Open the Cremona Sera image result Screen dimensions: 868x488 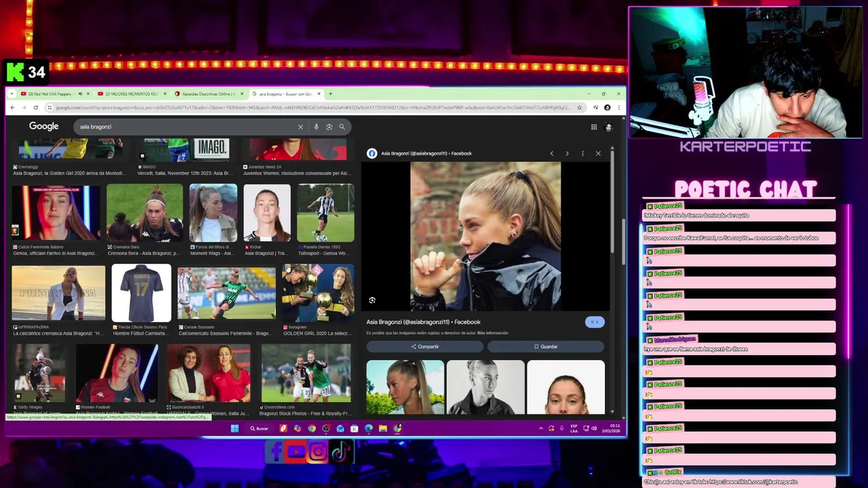[x=144, y=214]
